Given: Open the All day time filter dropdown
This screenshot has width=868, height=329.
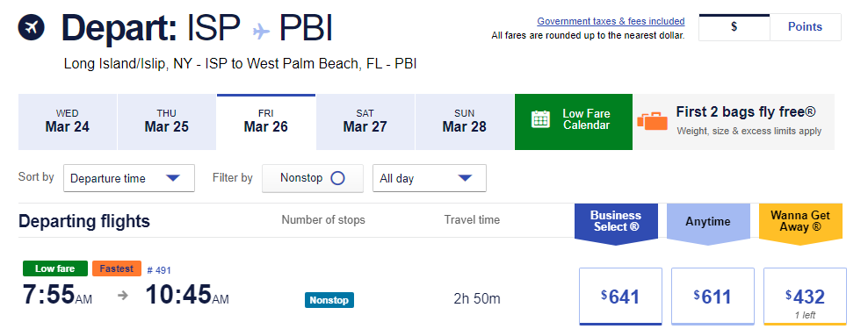Looking at the screenshot, I should [x=430, y=178].
